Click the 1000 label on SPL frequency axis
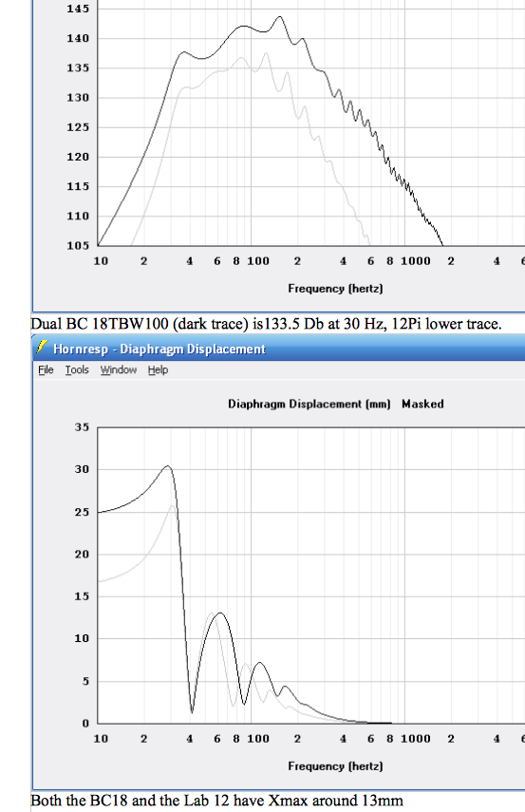The height and width of the screenshot is (812, 525). click(415, 261)
